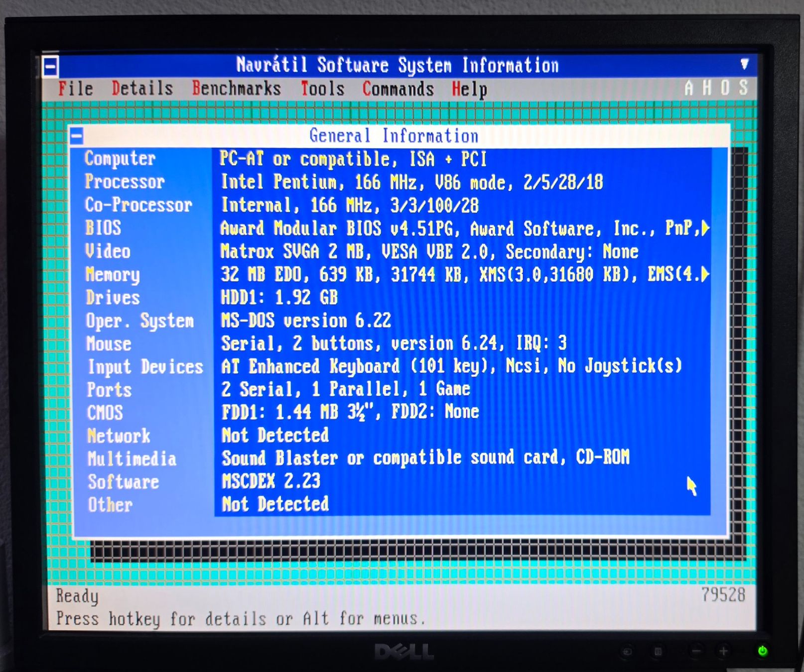Image resolution: width=804 pixels, height=672 pixels.
Task: Click the 'Press hotkey for details' hint line
Action: [241, 619]
